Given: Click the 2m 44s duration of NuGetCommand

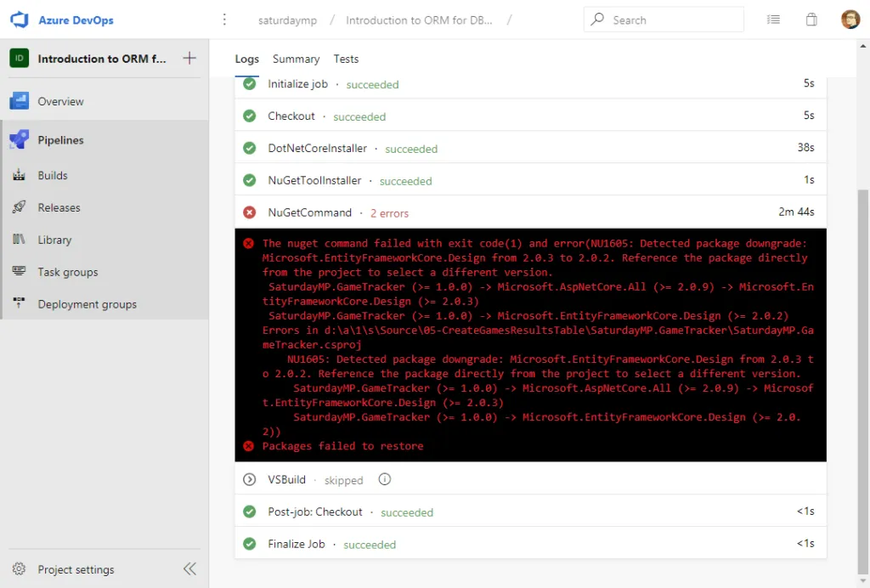Looking at the screenshot, I should [x=796, y=212].
